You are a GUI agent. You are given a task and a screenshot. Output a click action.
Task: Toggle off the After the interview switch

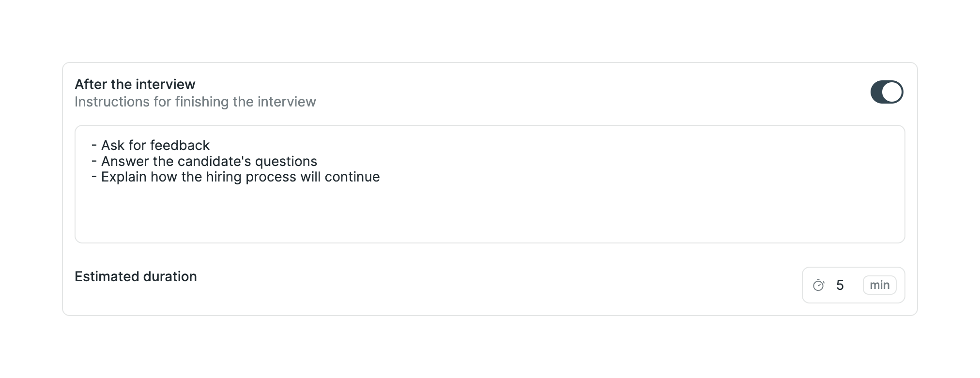pos(887,92)
